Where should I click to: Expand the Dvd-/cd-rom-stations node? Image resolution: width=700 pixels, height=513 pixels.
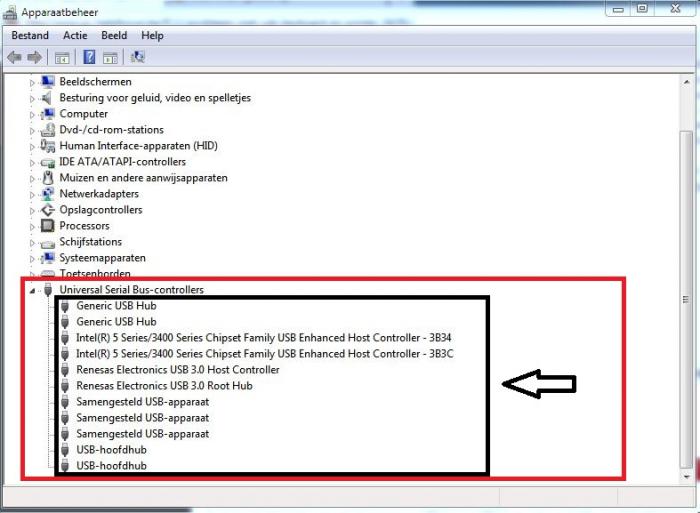point(32,131)
